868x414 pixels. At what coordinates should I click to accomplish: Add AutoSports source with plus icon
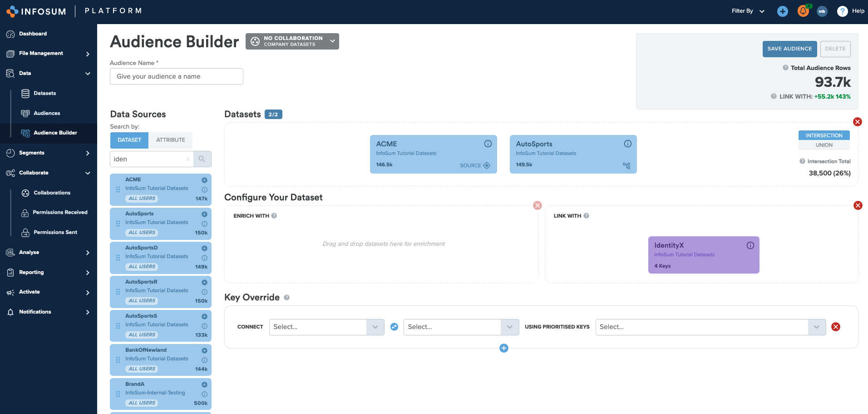pyautogui.click(x=204, y=214)
